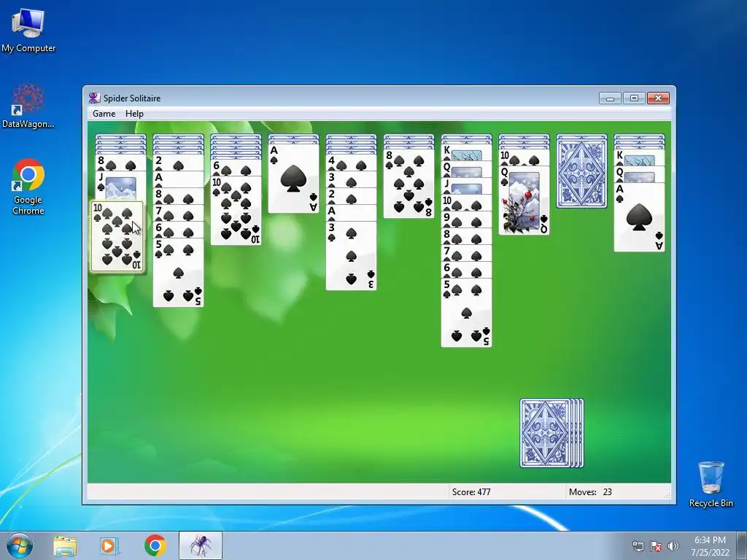Open File Explorer from the taskbar
This screenshot has height=560, width=747.
coord(65,545)
